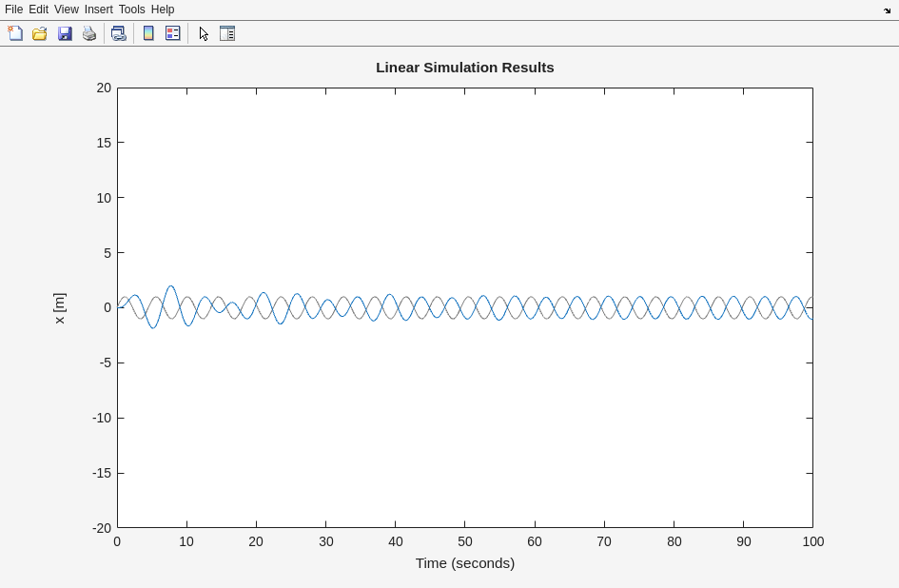This screenshot has width=899, height=588.
Task: Insert a legend using the toolbar icon
Action: click(173, 33)
